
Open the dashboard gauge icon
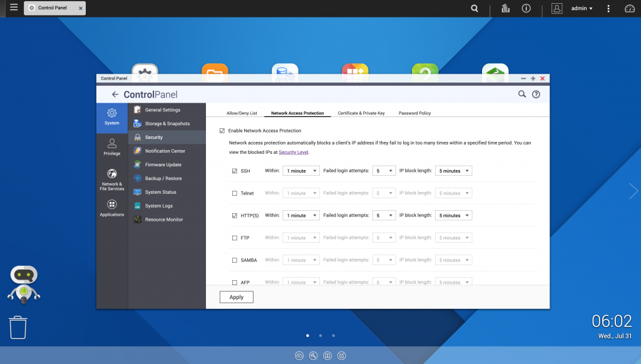tap(629, 9)
